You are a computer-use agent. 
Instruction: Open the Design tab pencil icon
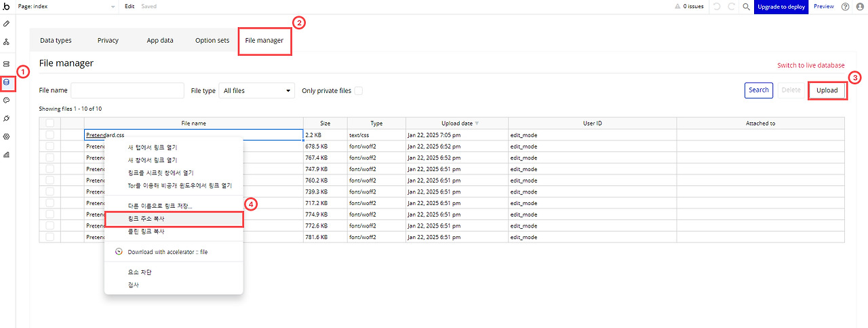[7, 23]
